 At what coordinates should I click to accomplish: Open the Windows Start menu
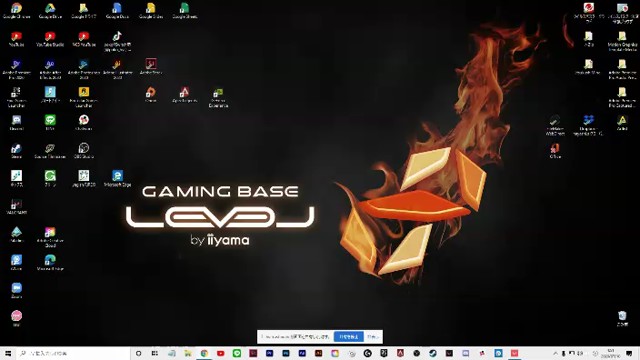click(x=8, y=353)
